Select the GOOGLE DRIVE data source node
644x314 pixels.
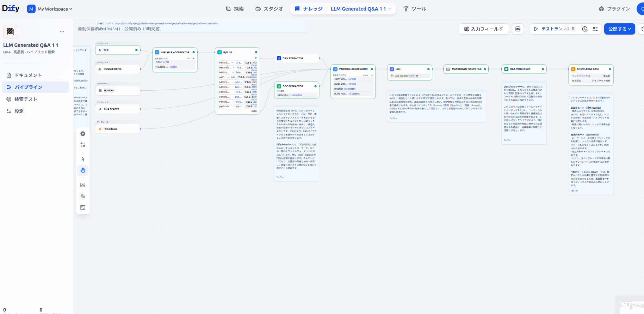point(118,69)
